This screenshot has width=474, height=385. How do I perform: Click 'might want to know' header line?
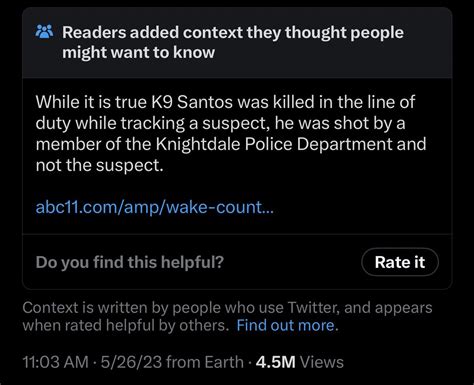pyautogui.click(x=138, y=53)
